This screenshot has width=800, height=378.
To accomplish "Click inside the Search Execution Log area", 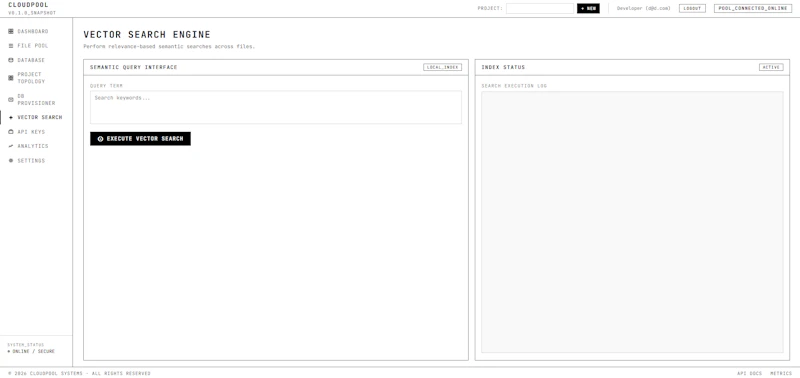I will (x=632, y=222).
